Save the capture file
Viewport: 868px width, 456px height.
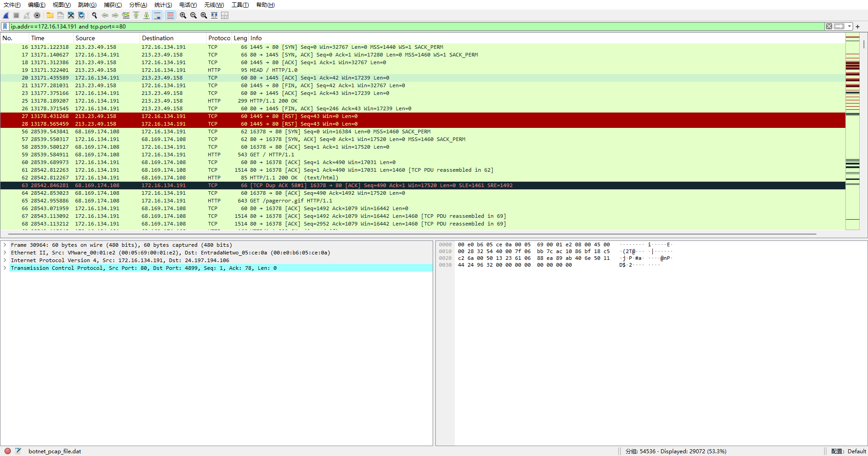(61, 15)
